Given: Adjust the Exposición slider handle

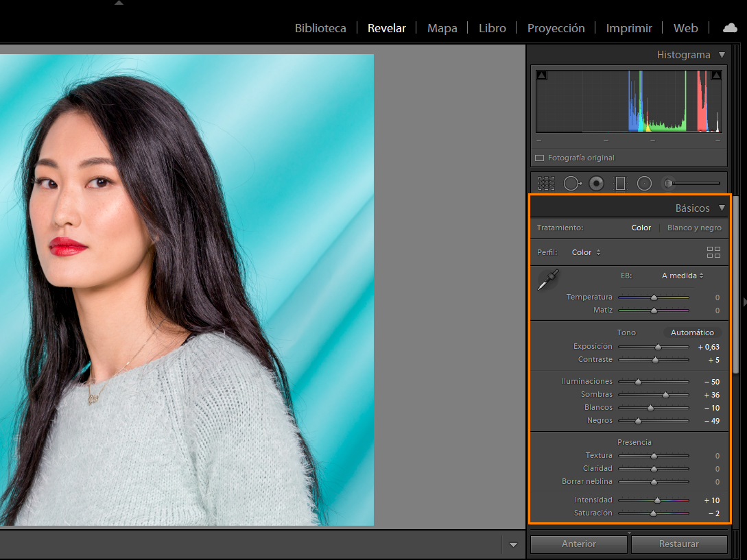Looking at the screenshot, I should point(657,347).
